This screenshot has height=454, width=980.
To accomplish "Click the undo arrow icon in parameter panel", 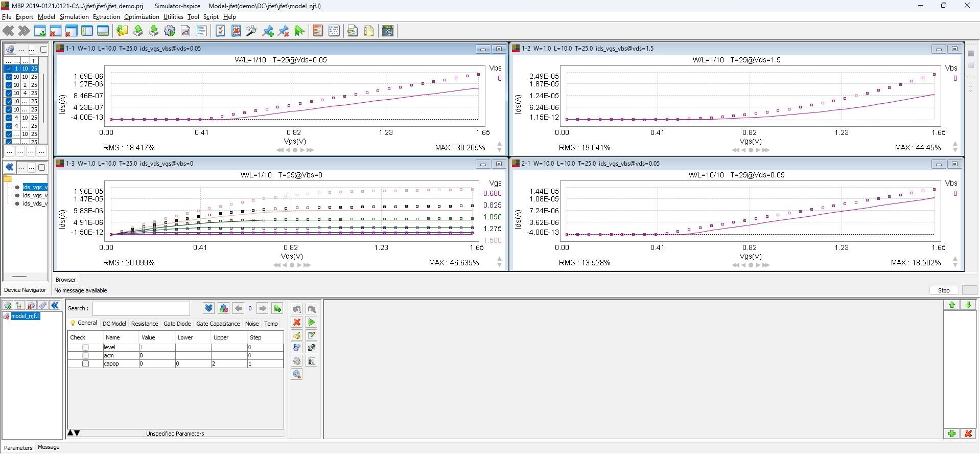I will (x=296, y=309).
